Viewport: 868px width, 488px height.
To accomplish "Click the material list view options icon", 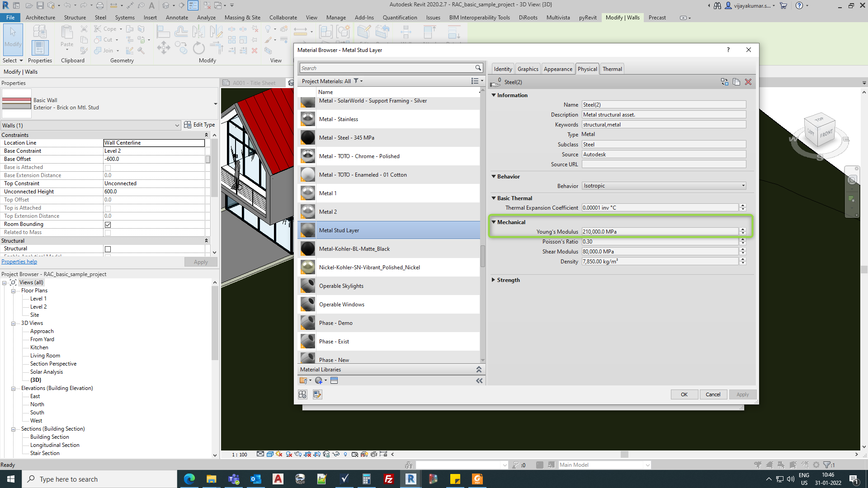I will 475,81.
